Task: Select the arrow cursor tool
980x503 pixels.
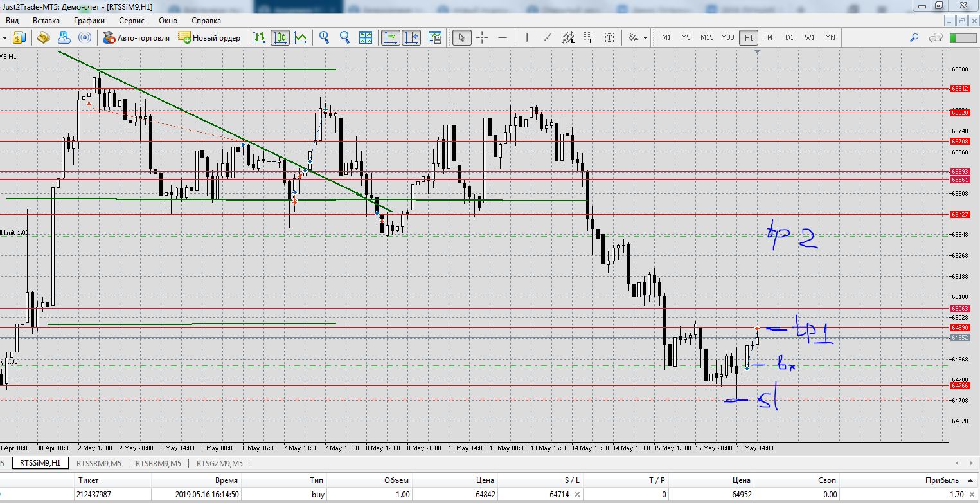Action: [461, 37]
